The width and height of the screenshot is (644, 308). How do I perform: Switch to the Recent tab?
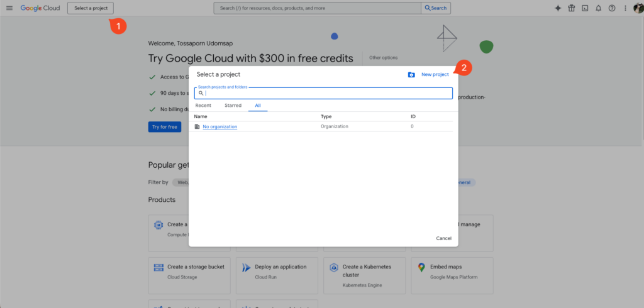(x=203, y=106)
